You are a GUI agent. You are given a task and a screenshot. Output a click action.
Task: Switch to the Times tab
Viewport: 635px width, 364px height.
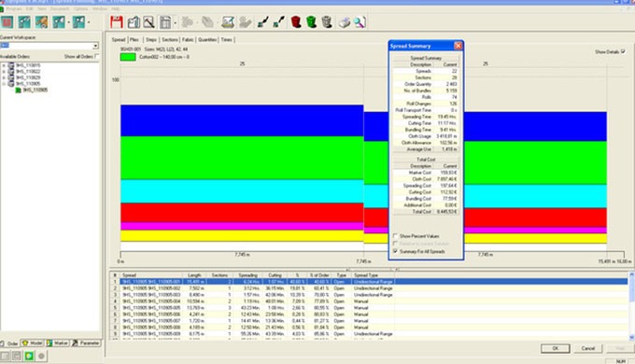point(226,40)
